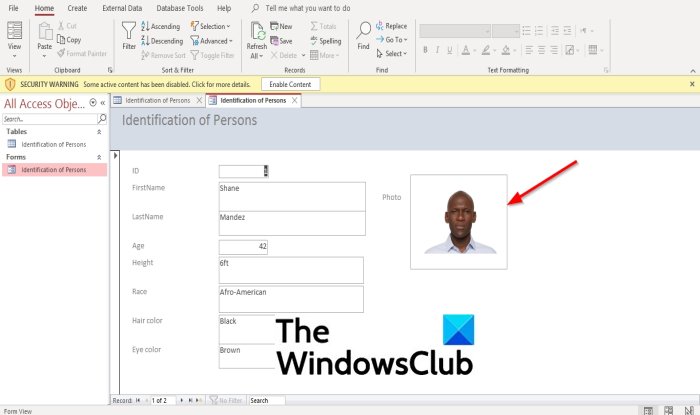This screenshot has width=700, height=415.
Task: Toggle the Totals row
Action: (323, 26)
